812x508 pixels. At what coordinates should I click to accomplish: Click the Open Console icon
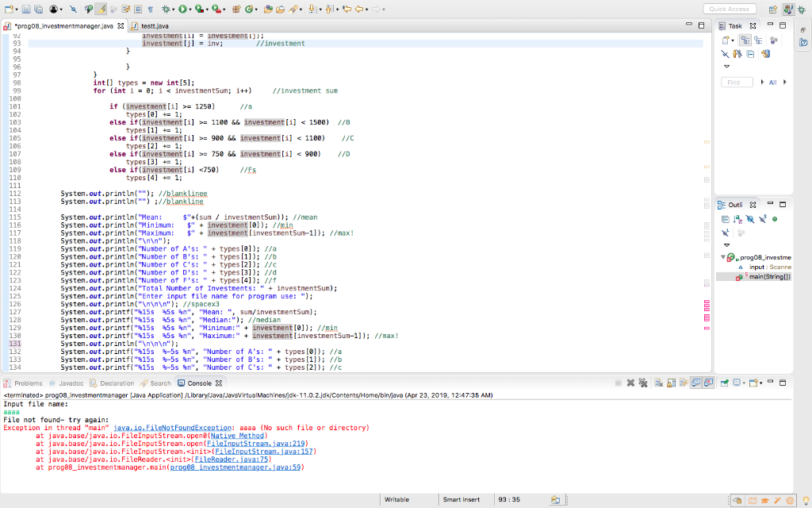click(753, 383)
